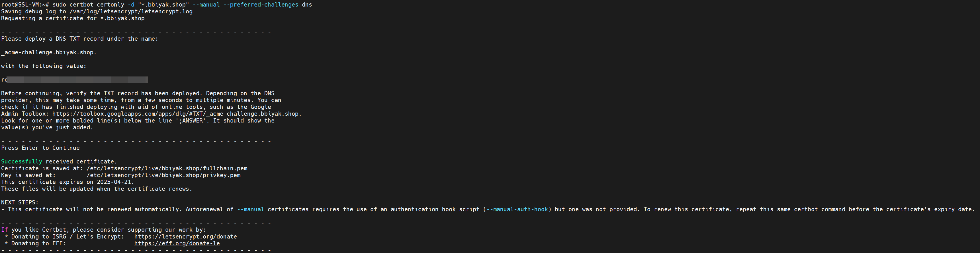Click the "If you like Certbot" line

click(x=103, y=230)
